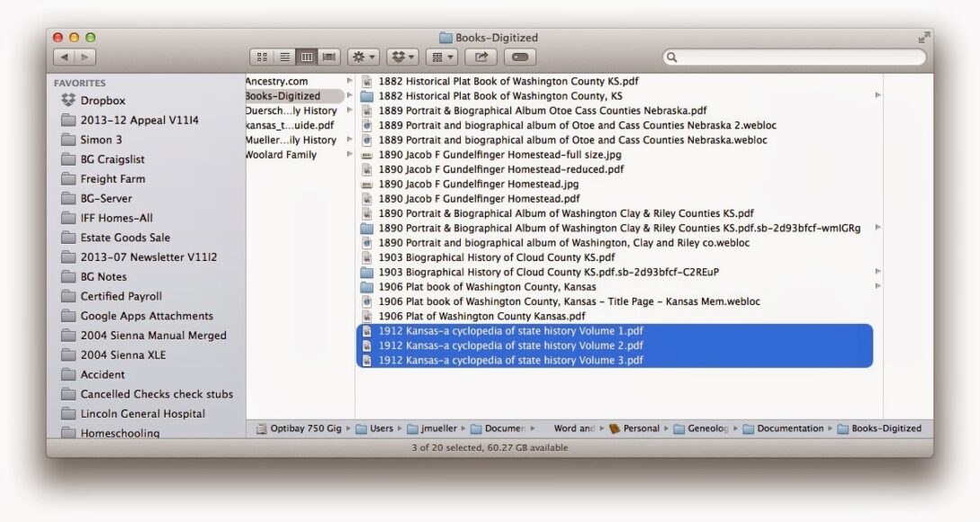The height and width of the screenshot is (522, 980).
Task: Jump to jmueller in the path bar
Action: click(432, 428)
